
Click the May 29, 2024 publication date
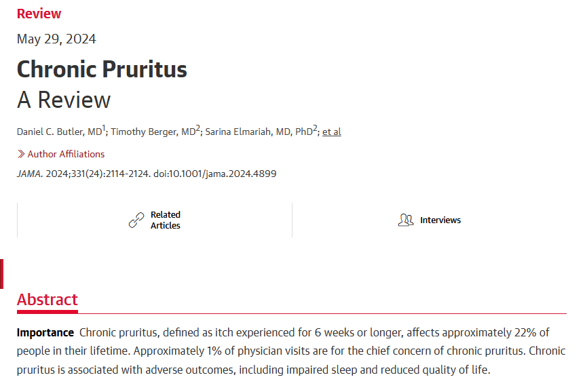click(56, 39)
